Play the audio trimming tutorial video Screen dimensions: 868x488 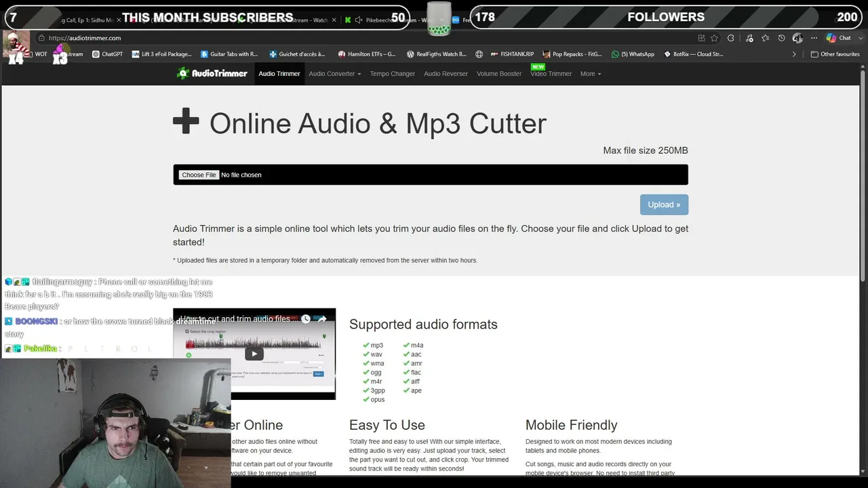(254, 353)
